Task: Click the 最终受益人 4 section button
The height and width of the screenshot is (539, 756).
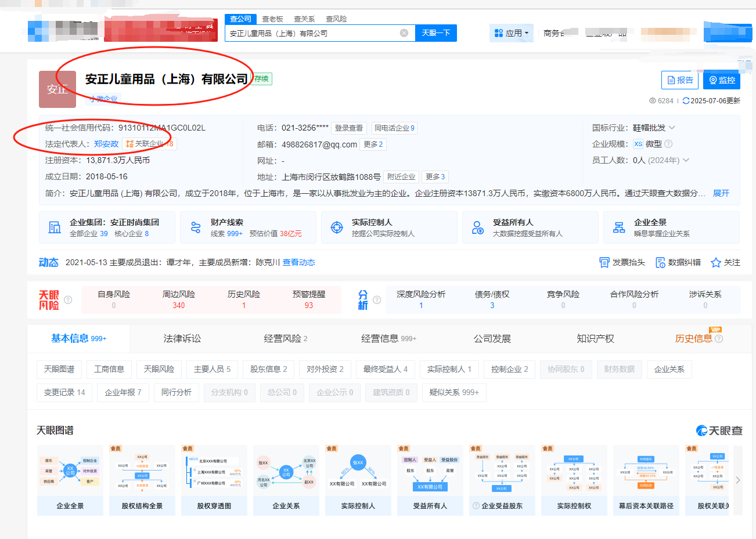Action: click(386, 369)
